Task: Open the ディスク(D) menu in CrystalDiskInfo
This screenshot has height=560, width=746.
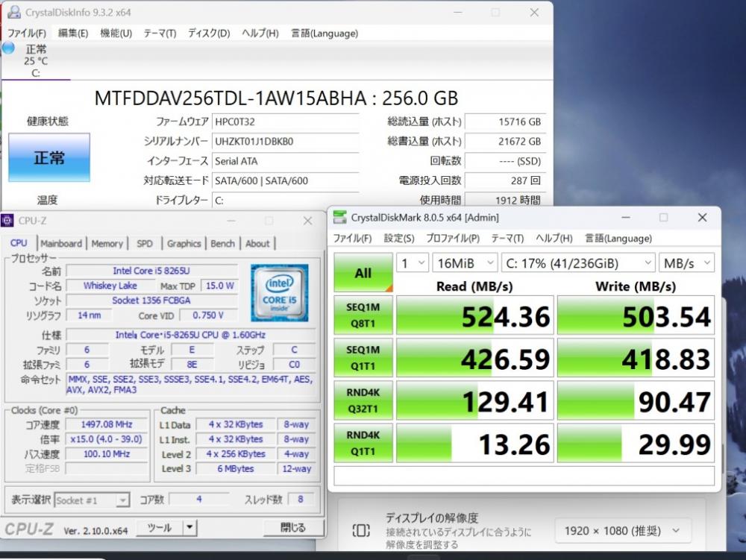Action: pos(209,34)
